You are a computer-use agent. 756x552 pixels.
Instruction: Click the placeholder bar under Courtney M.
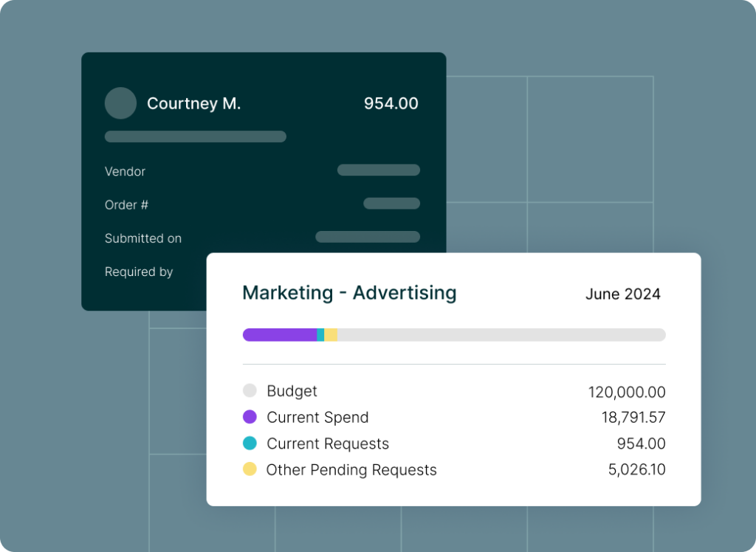pyautogui.click(x=195, y=137)
